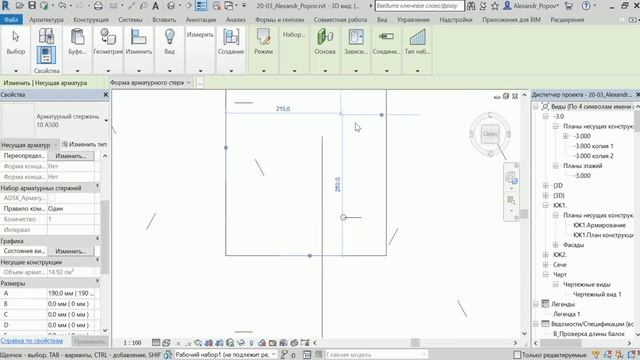Open the 'Рабочий набор1' workset dropdown
The height and width of the screenshot is (360, 640).
(x=225, y=355)
